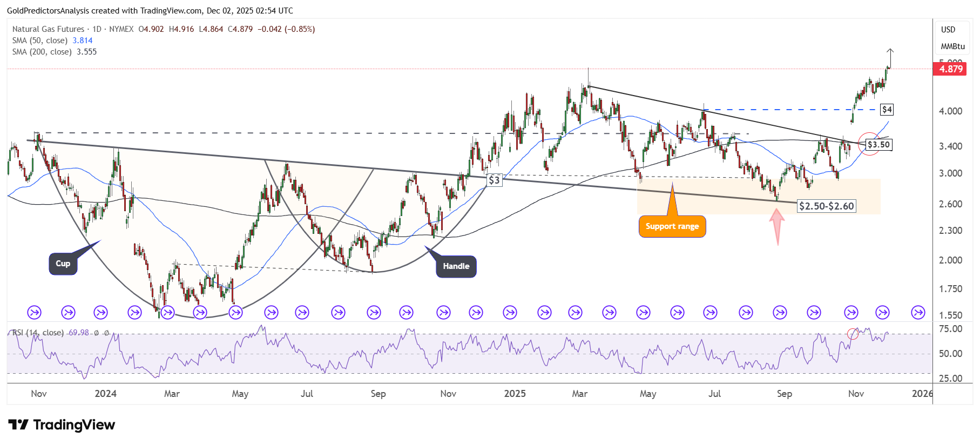Select the orange Support range callout
980x445 pixels.
[672, 226]
